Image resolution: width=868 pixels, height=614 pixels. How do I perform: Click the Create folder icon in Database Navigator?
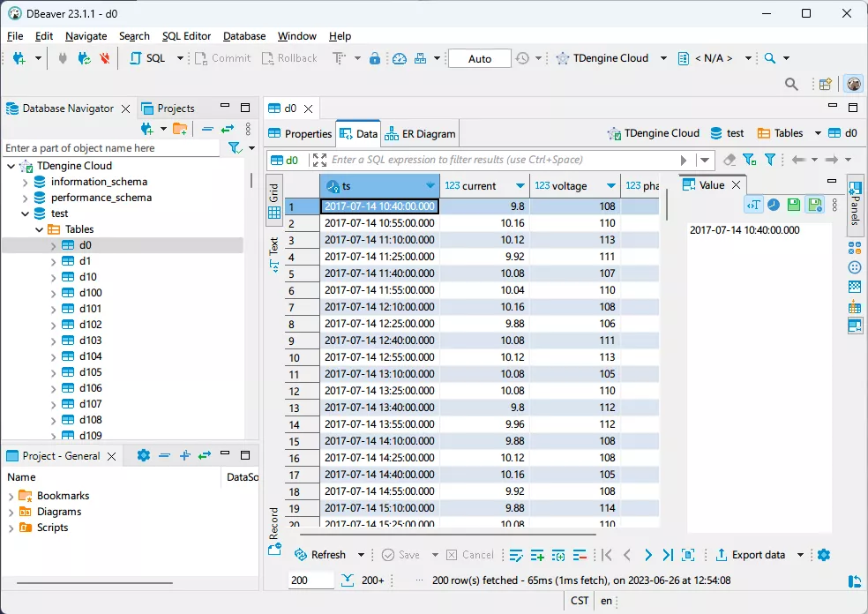tap(180, 130)
